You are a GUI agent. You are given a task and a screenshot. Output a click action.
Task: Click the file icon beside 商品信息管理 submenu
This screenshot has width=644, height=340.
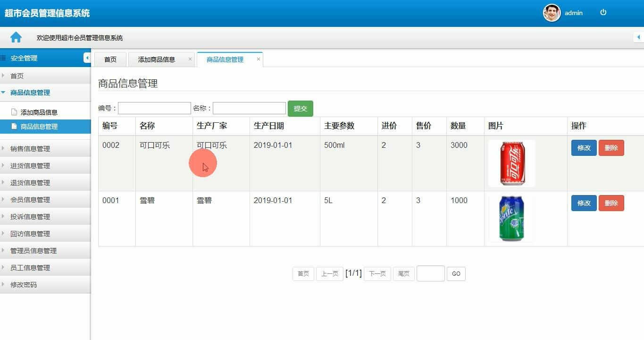(14, 127)
